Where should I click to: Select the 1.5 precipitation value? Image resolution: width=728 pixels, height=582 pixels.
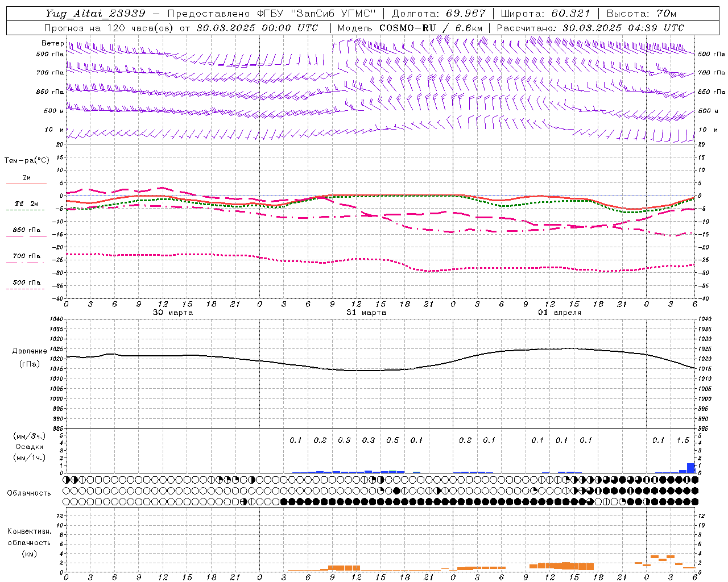(x=682, y=440)
